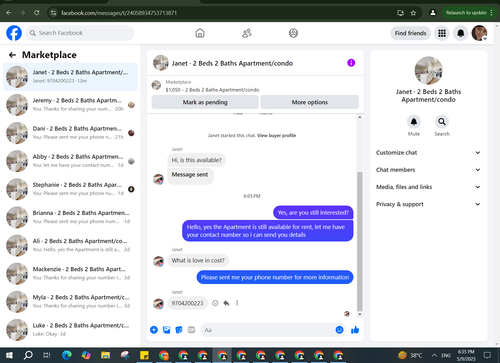
Task: Click "Hi, is this available?" message
Action: [x=197, y=160]
